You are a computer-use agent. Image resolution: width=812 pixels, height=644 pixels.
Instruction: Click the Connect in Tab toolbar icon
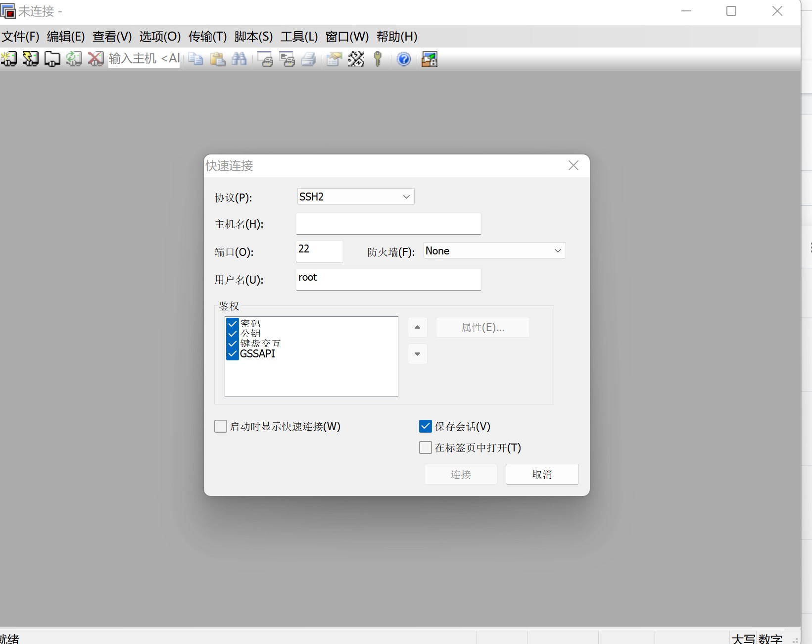pyautogui.click(x=52, y=59)
